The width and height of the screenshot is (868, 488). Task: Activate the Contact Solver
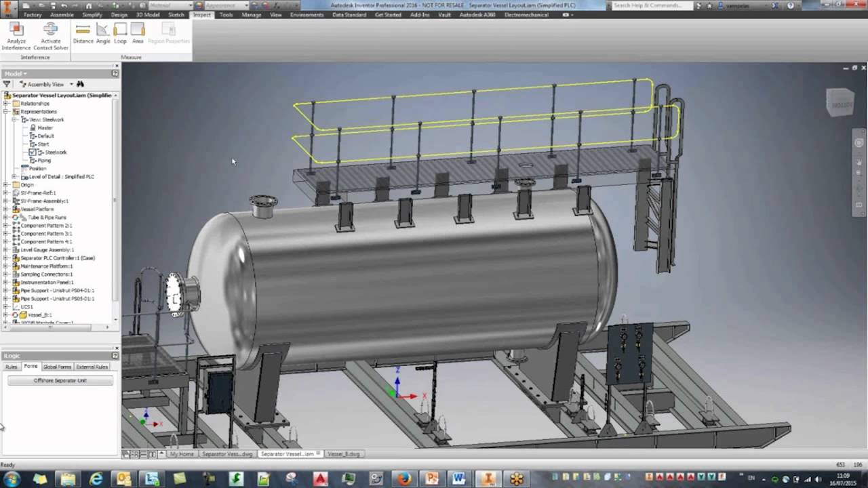51,36
